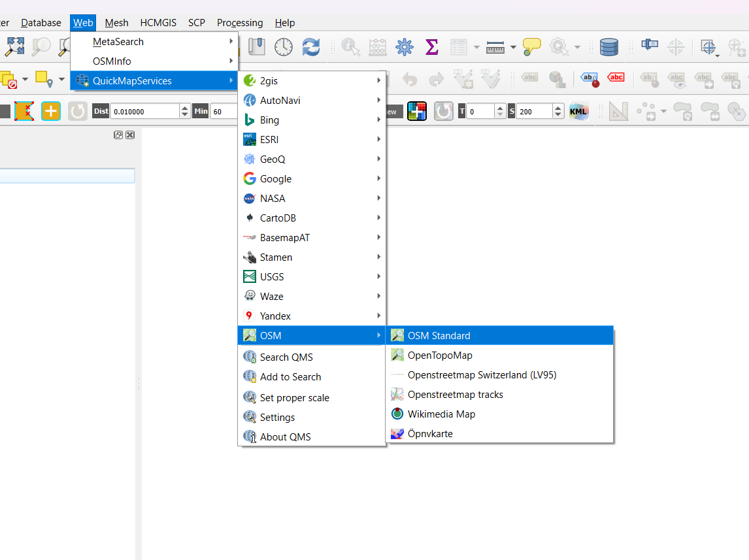
Task: Open the Waze submenu
Action: click(312, 296)
